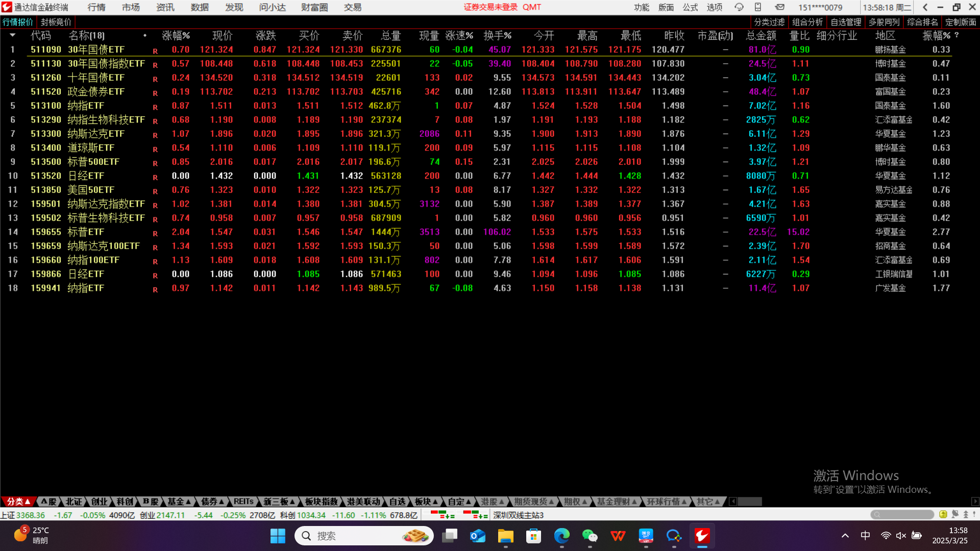The height and width of the screenshot is (551, 980).
Task: Expand the 债券 category tab menu
Action: (x=213, y=502)
